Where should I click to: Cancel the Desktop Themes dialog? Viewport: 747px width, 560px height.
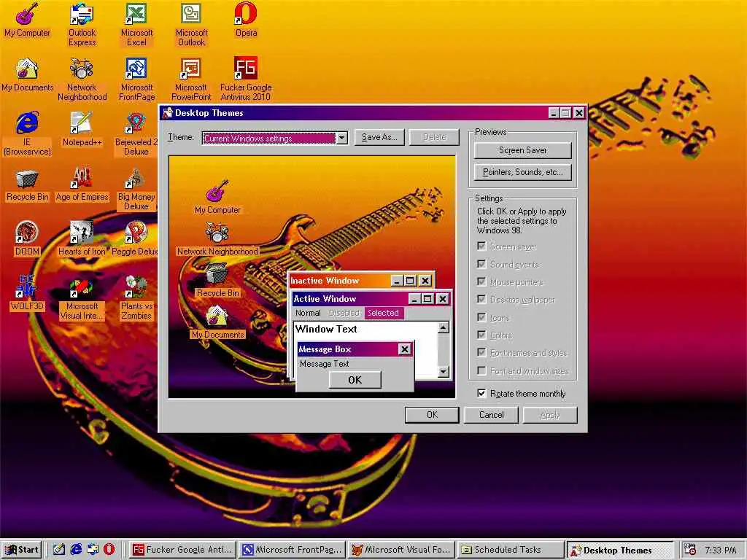tap(491, 415)
